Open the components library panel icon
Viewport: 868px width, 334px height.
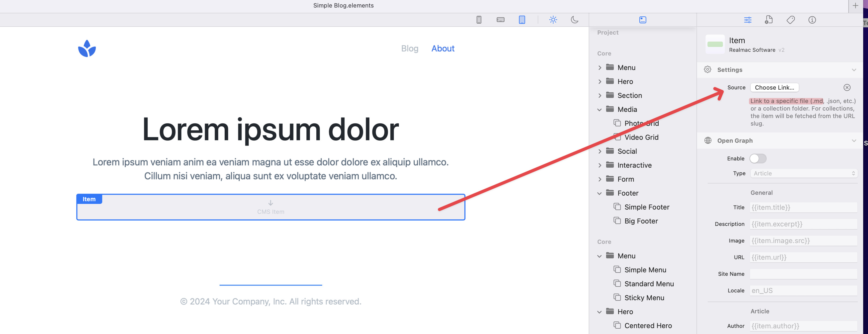coord(643,20)
